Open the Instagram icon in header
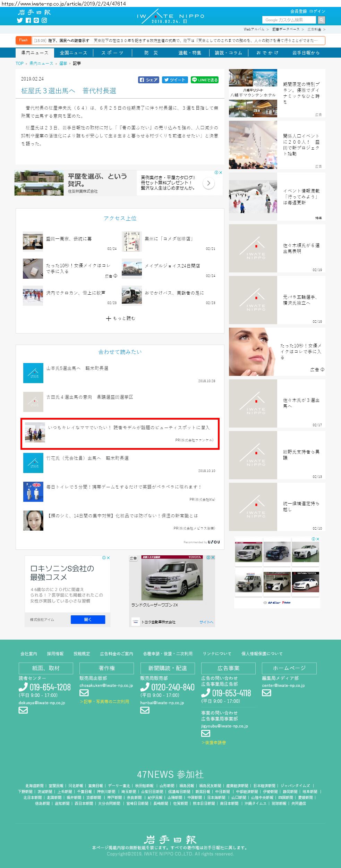The width and height of the screenshot is (341, 868). (x=44, y=20)
